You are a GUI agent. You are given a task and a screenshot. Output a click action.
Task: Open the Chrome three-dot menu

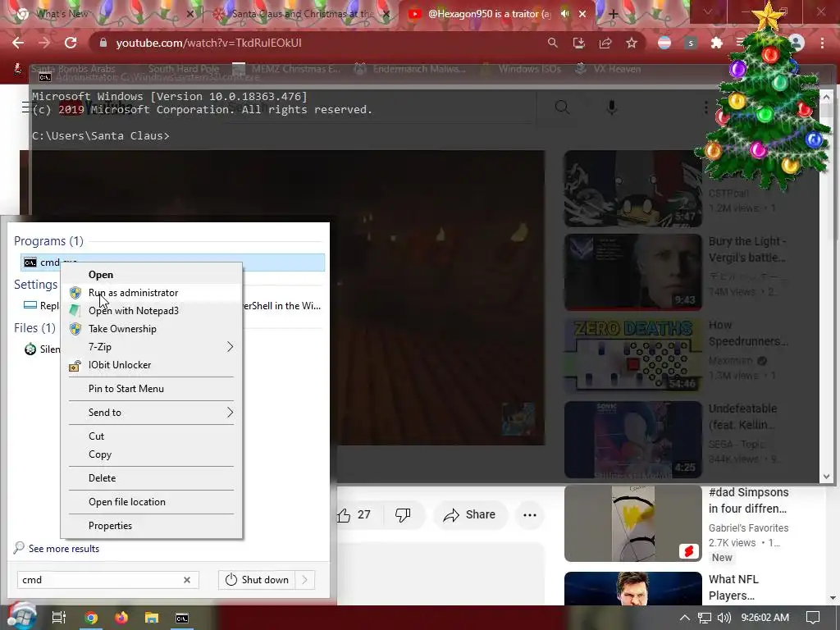(x=822, y=43)
